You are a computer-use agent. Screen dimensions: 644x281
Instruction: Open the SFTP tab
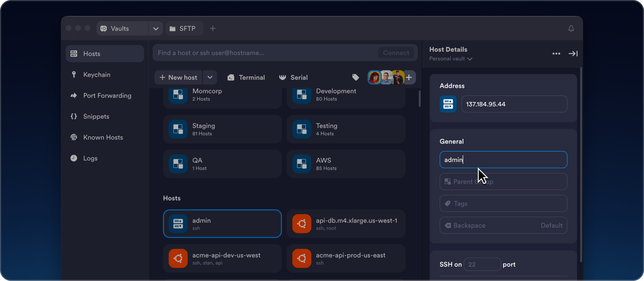[x=184, y=29]
